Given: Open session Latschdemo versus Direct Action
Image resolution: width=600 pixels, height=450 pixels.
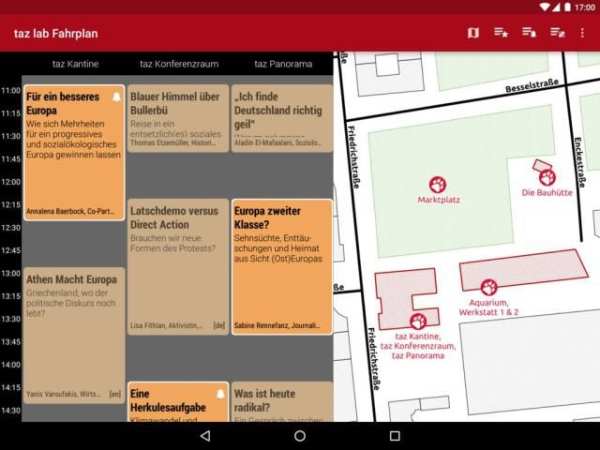Looking at the screenshot, I should [178, 267].
